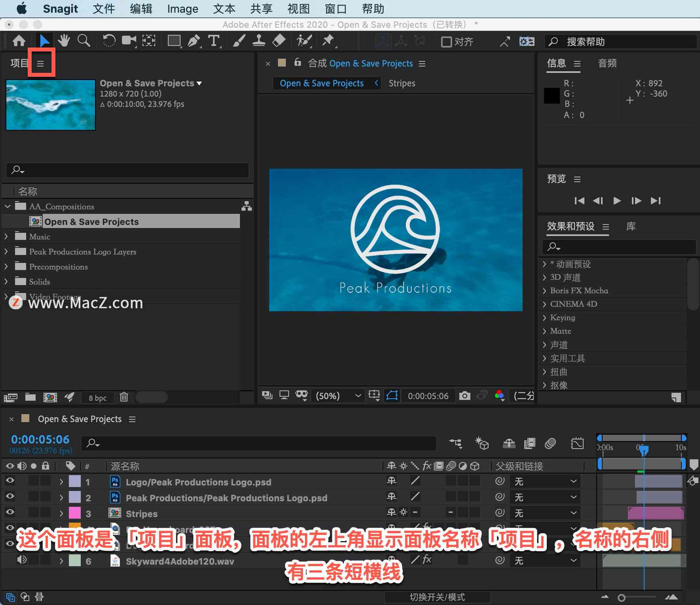Select the Roto Brush tool
The height and width of the screenshot is (605, 700).
point(304,41)
